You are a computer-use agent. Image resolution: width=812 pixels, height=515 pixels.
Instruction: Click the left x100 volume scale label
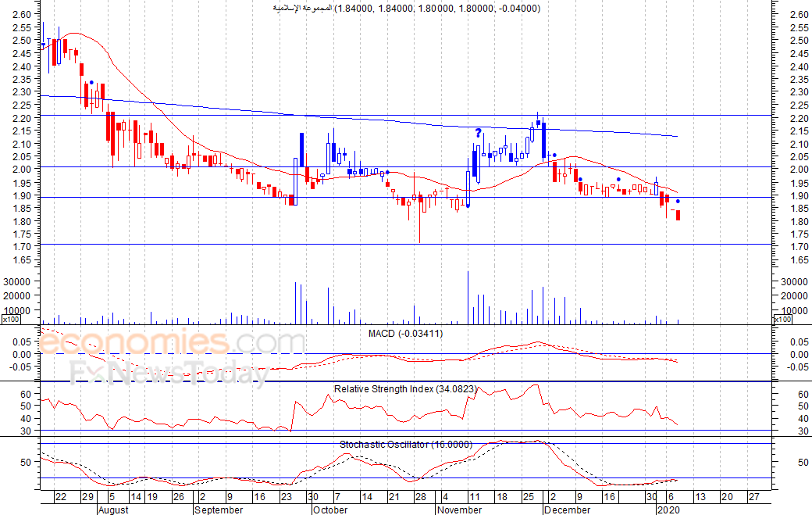click(9, 320)
